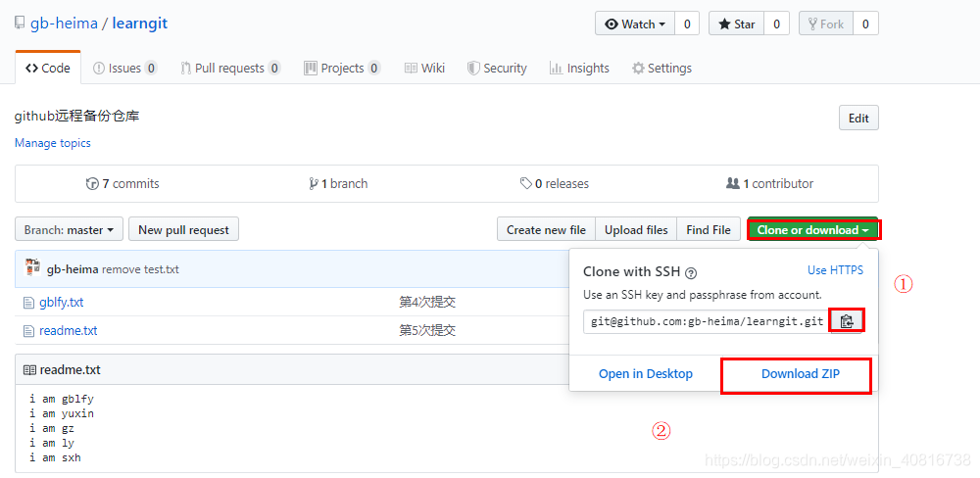Click the 'i am gblfy' line

tap(61, 399)
